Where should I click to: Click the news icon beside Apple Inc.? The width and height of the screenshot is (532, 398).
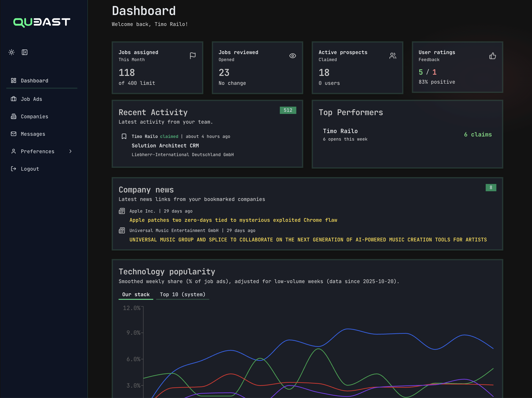point(122,211)
